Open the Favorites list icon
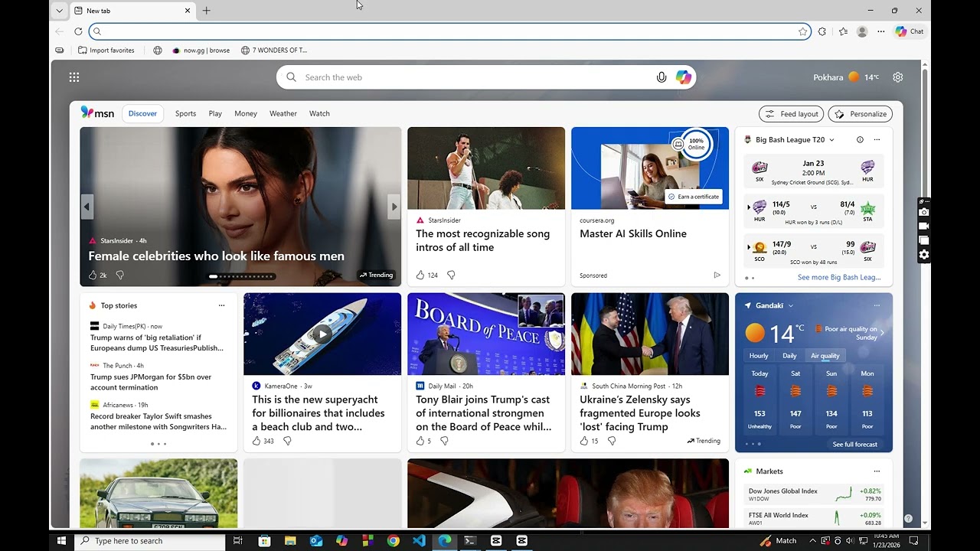 click(843, 31)
